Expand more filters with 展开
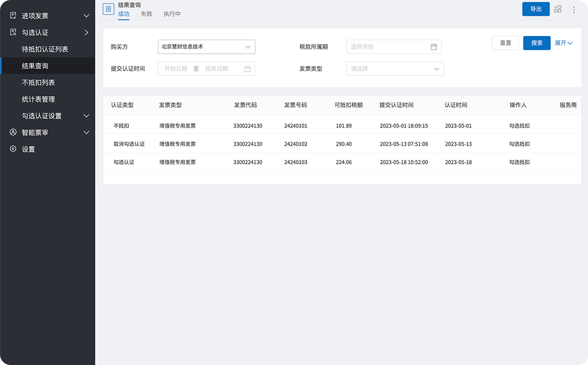 tap(563, 43)
